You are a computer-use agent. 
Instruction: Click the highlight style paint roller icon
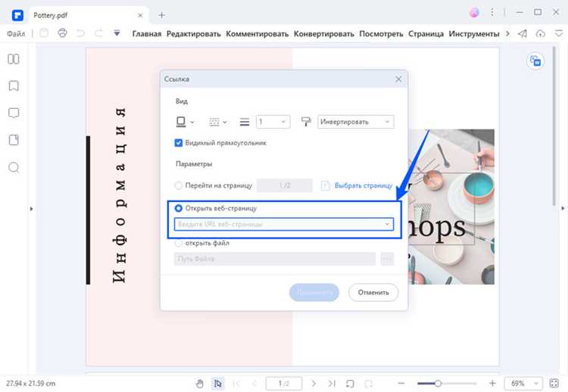pos(306,122)
